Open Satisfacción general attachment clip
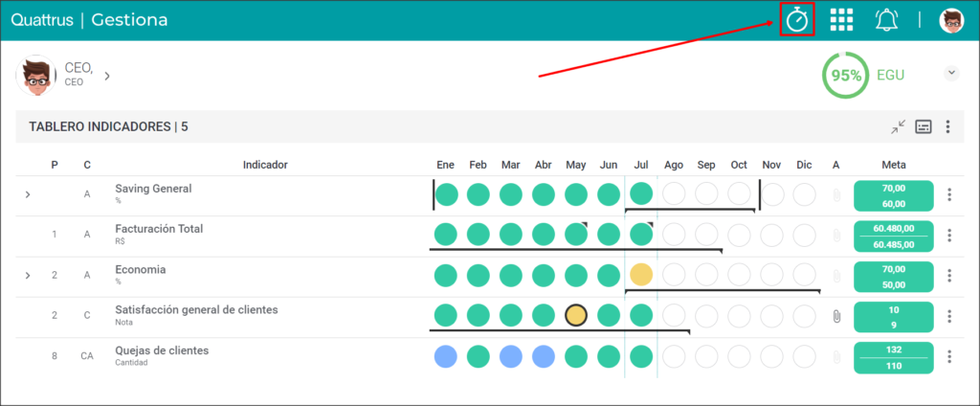 point(836,317)
